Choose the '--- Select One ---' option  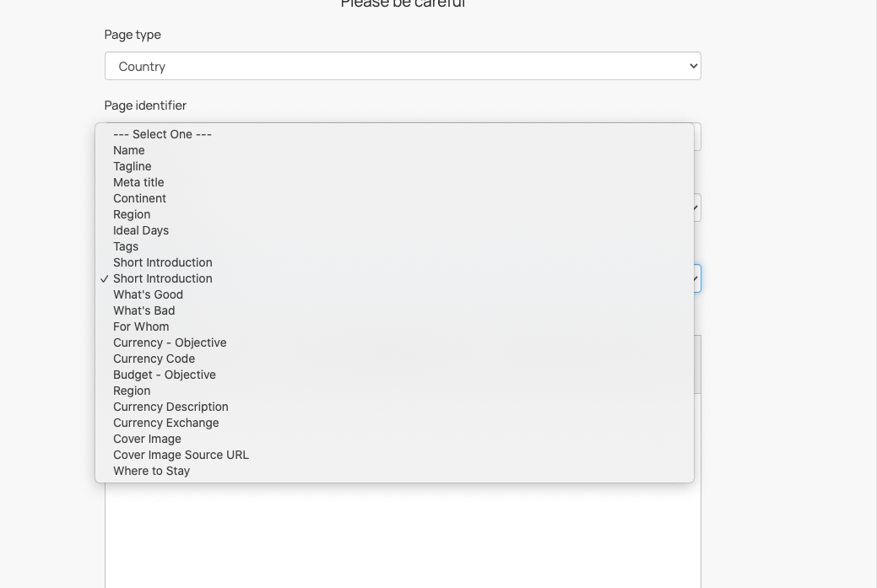click(394, 134)
